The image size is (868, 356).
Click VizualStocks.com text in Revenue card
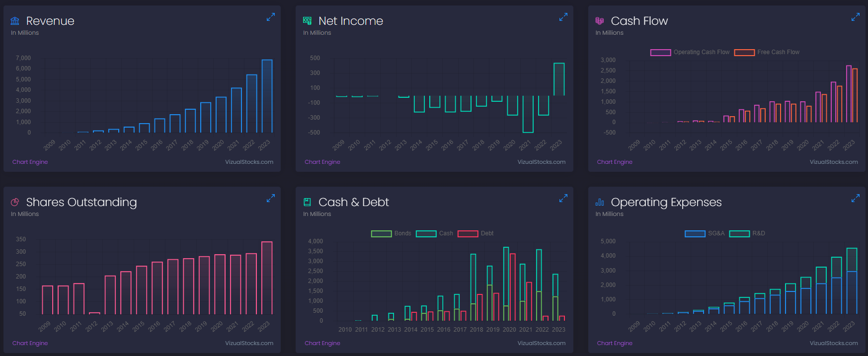coord(249,162)
